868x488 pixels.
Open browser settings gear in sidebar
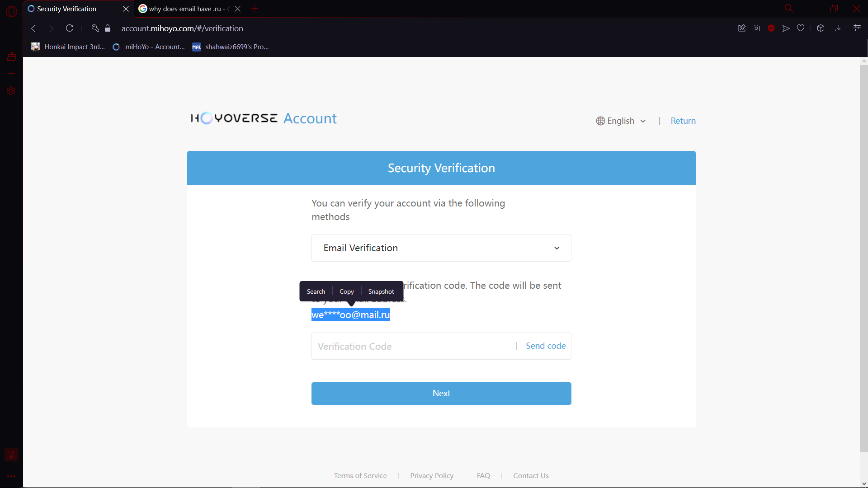(11, 91)
